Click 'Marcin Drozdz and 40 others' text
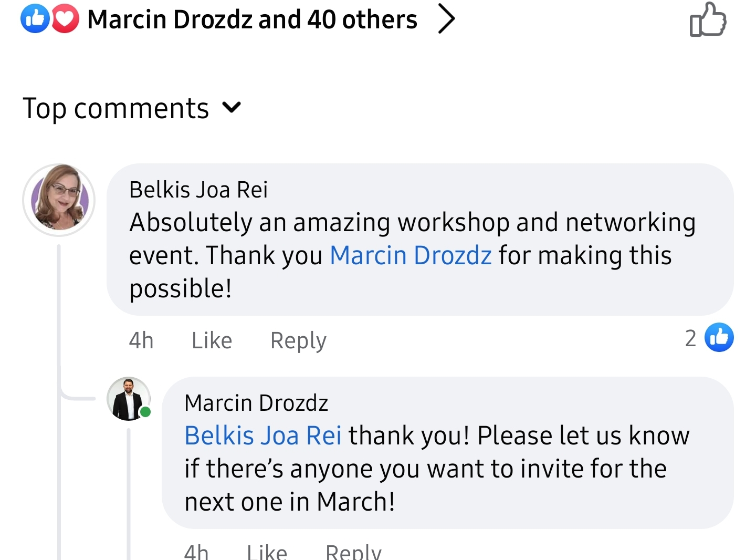This screenshot has height=560, width=756. 252,19
